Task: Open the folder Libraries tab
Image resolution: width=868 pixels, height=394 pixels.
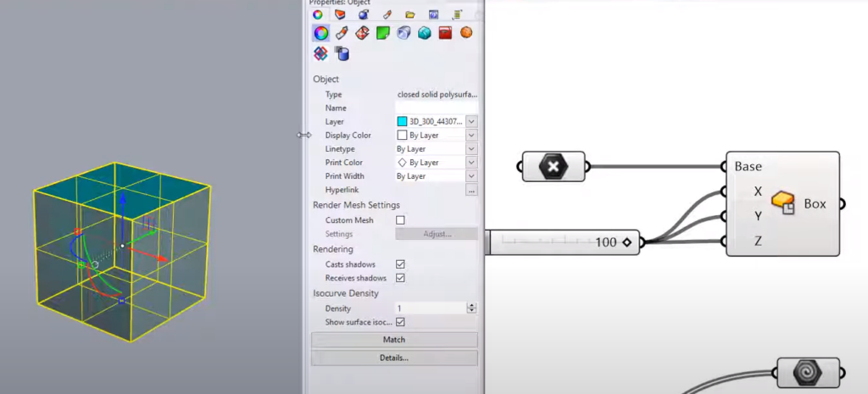Action: click(409, 14)
